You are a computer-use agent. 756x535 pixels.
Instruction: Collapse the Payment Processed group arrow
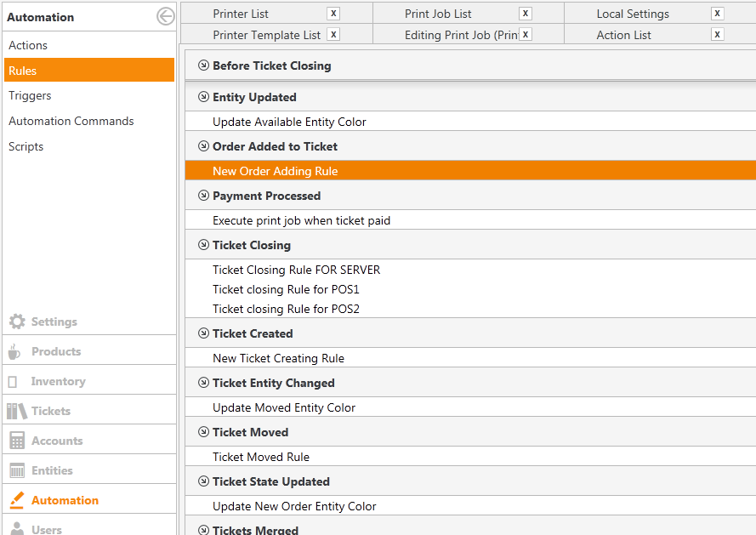coord(203,196)
